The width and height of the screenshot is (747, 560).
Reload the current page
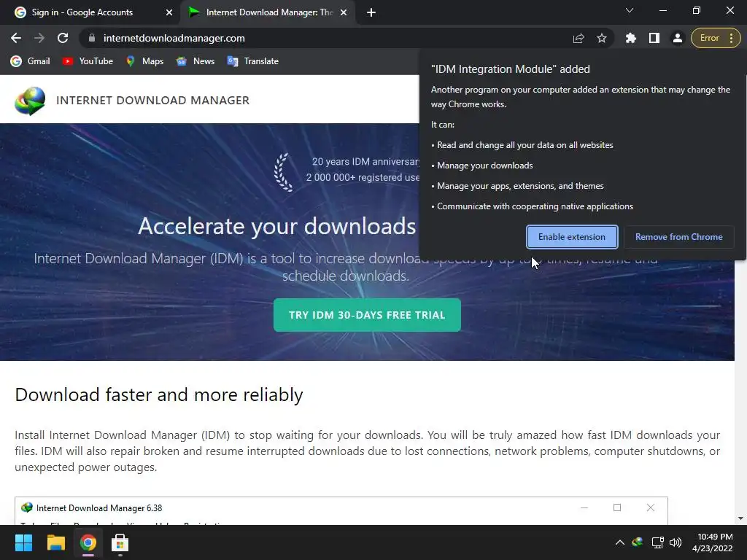click(63, 38)
